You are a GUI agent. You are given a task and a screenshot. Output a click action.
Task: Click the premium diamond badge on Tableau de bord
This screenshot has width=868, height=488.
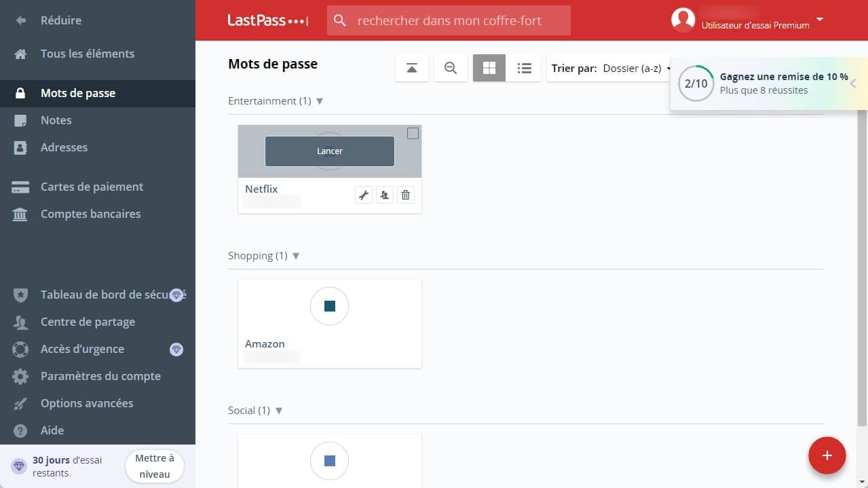tap(176, 295)
